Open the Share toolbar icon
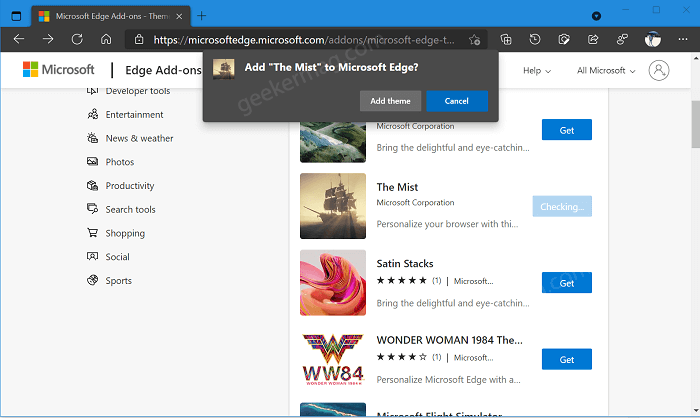The height and width of the screenshot is (418, 700). click(593, 40)
